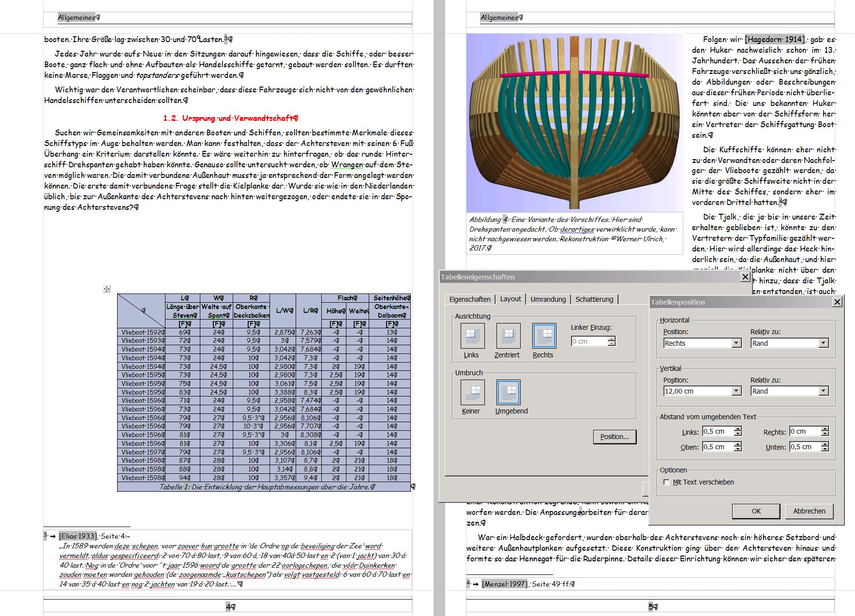Click heading 1.2. Ursprung und Verwandtschaft
The width and height of the screenshot is (855, 616).
pos(230,118)
